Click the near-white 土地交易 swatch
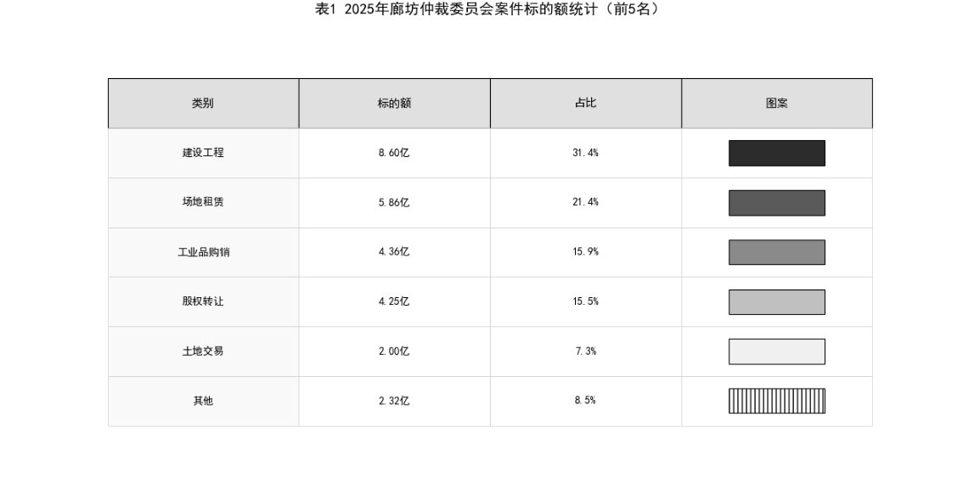The height and width of the screenshot is (478, 980). 776,351
